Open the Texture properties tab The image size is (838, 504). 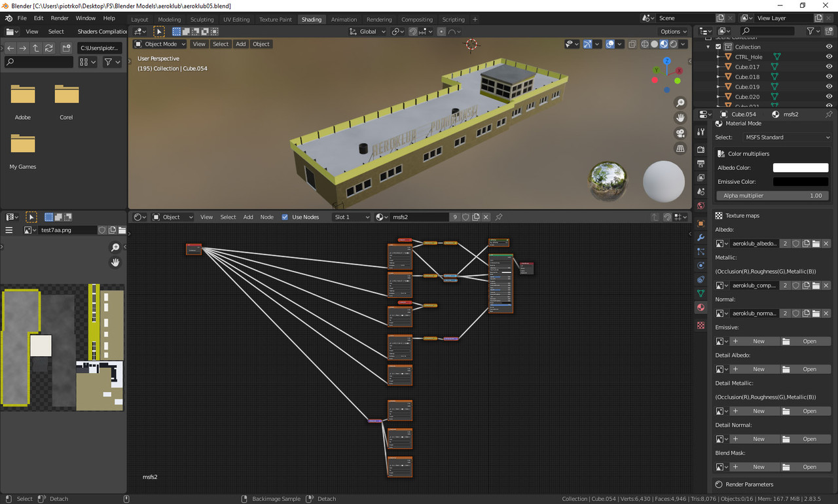pyautogui.click(x=701, y=325)
